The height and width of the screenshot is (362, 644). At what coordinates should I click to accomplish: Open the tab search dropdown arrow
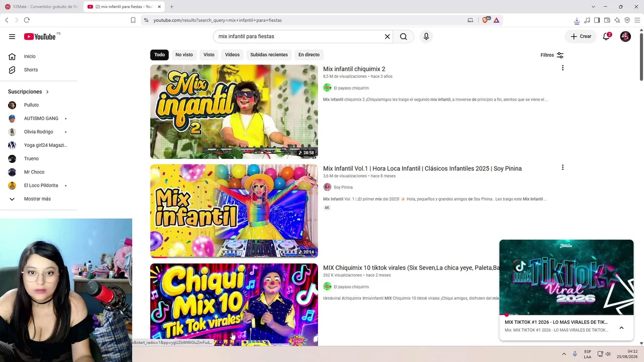coord(593,7)
